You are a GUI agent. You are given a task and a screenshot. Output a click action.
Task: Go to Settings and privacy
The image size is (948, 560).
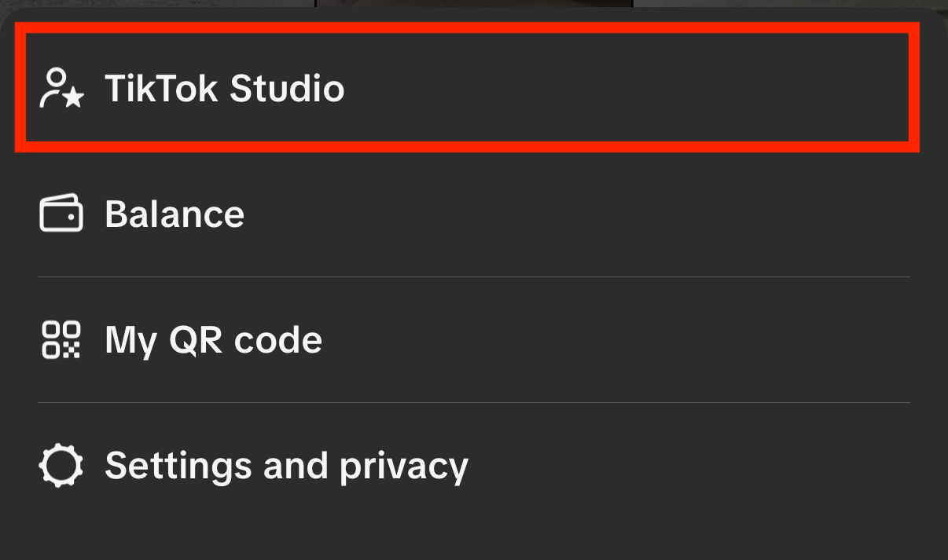[x=286, y=466]
